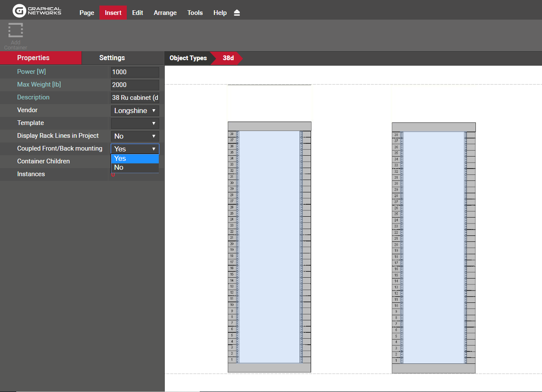Viewport: 542px width, 392px height.
Task: Click the eject icon beside Help
Action: (x=237, y=13)
